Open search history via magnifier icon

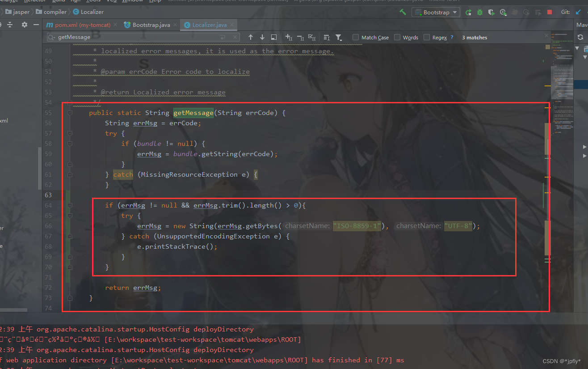(52, 38)
